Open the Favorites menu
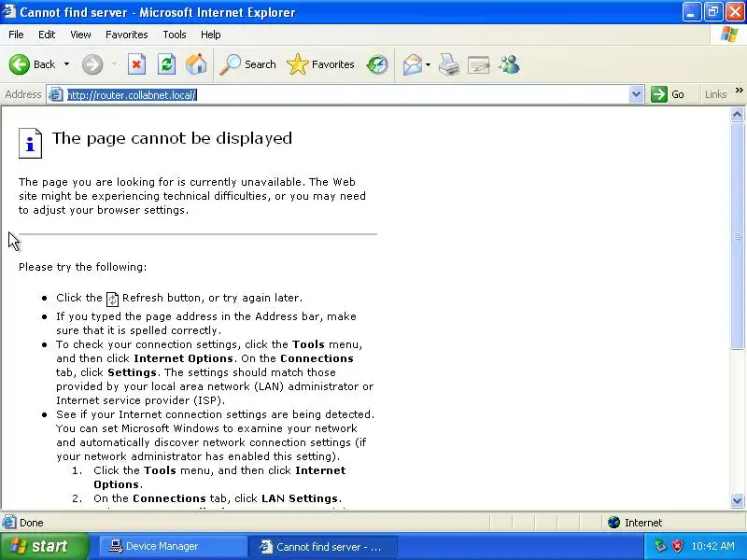The width and height of the screenshot is (747, 560). click(x=127, y=35)
